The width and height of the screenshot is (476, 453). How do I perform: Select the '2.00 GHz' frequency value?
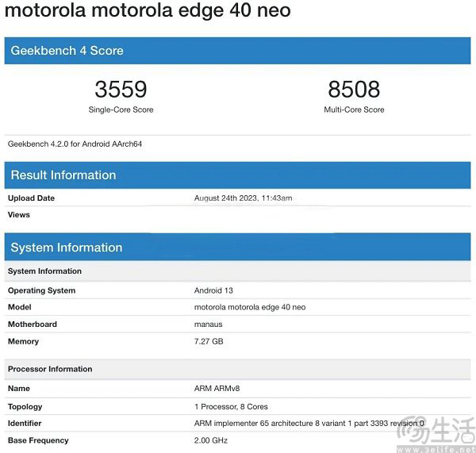point(211,440)
